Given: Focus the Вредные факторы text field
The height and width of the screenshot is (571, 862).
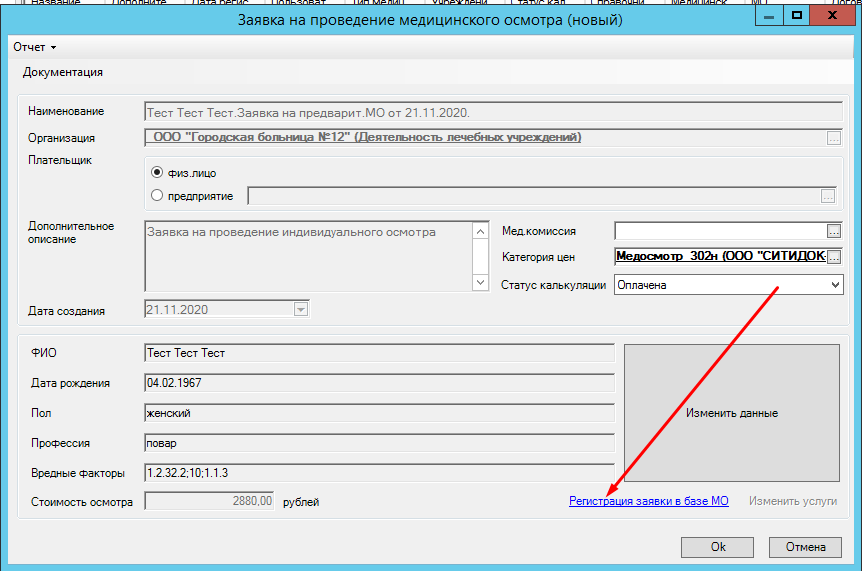Looking at the screenshot, I should tap(378, 472).
